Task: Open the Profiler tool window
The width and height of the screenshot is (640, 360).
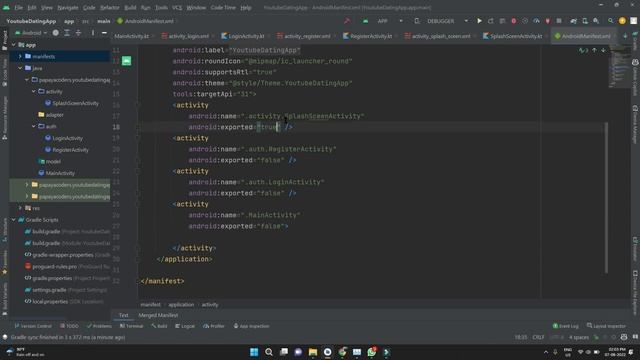Action: 214,326
